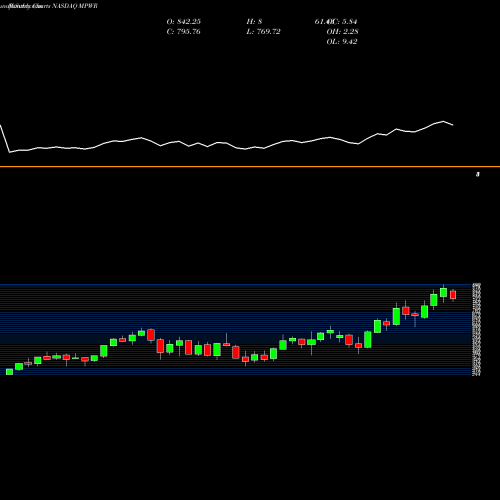The image size is (500, 500).
Task: Click the NASDAQ MPWR ticker label
Action: (75, 6)
